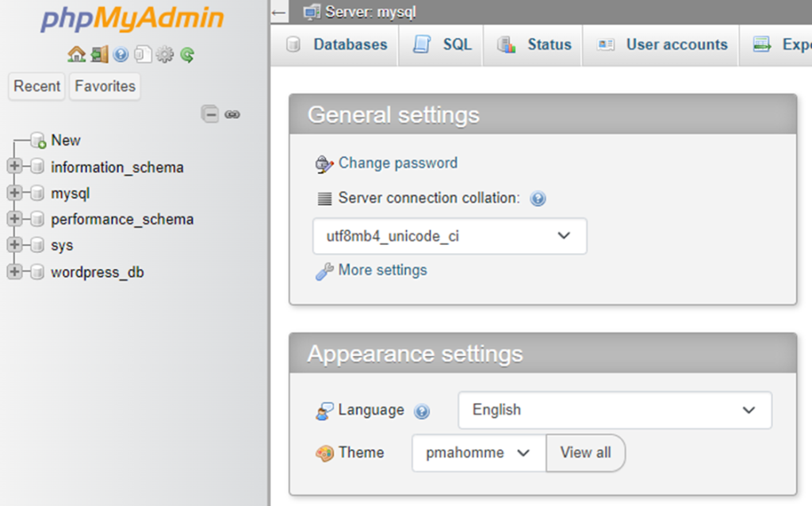Click help icon beside Server connection collation

click(x=538, y=198)
